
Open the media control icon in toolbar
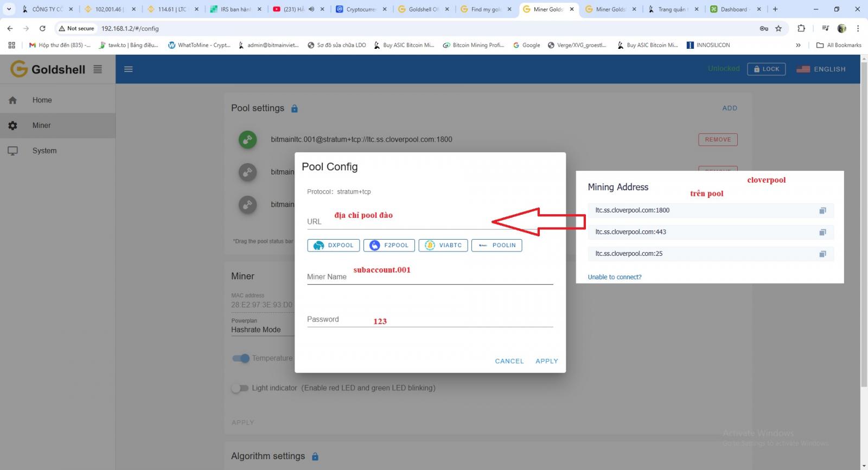(x=825, y=28)
